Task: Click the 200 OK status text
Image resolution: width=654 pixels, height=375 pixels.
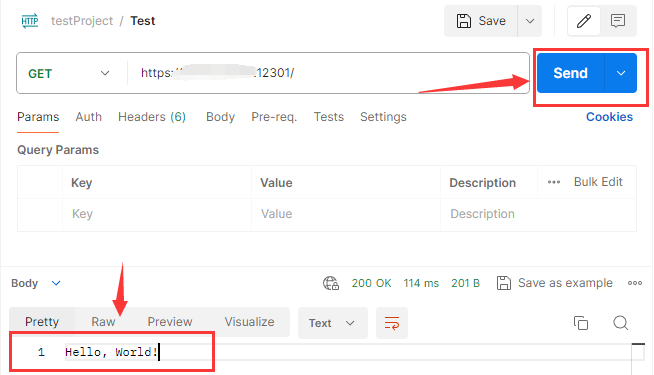Action: [x=371, y=283]
